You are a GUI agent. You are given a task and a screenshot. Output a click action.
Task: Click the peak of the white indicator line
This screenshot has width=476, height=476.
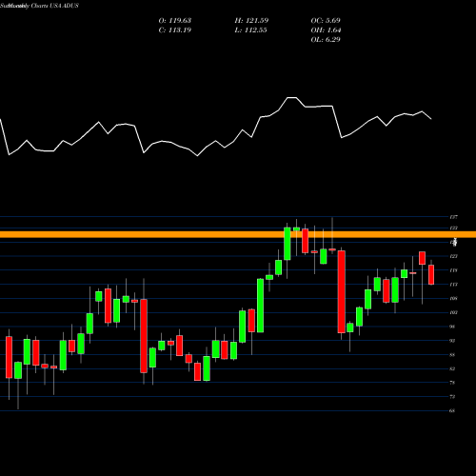[291, 98]
